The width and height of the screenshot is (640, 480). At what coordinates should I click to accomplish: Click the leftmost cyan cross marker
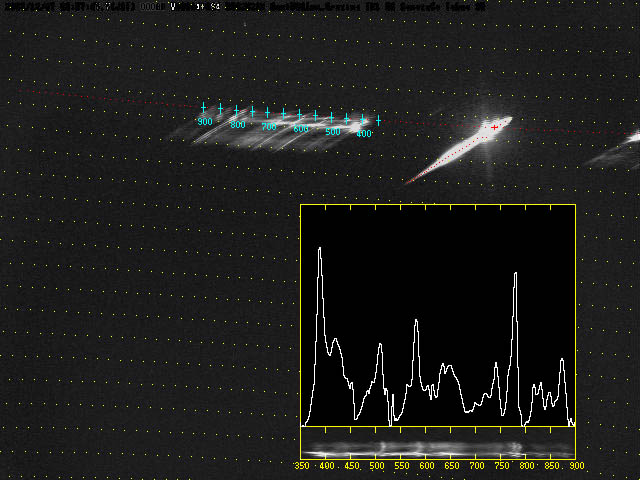204,107
